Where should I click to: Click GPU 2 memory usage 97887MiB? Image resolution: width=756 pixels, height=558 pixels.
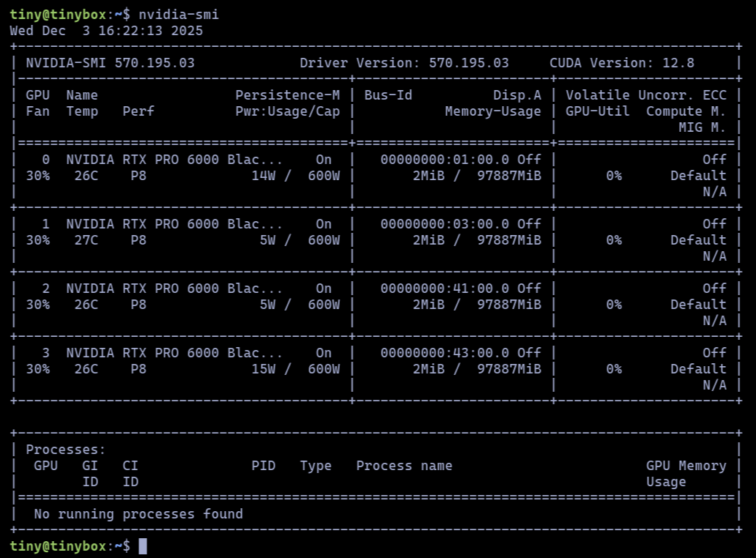pos(509,305)
